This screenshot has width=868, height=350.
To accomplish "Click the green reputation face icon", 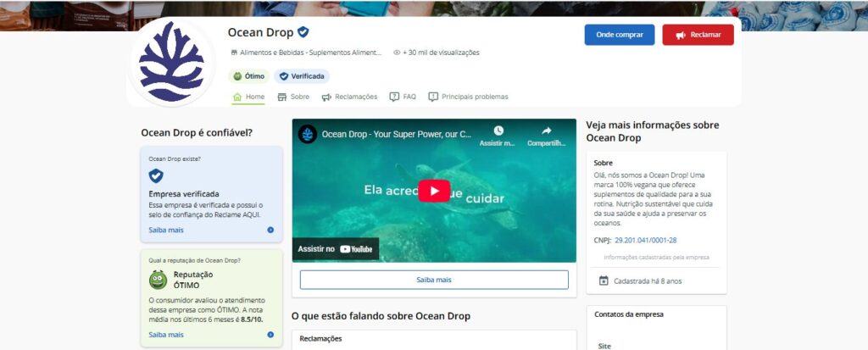I will (158, 280).
